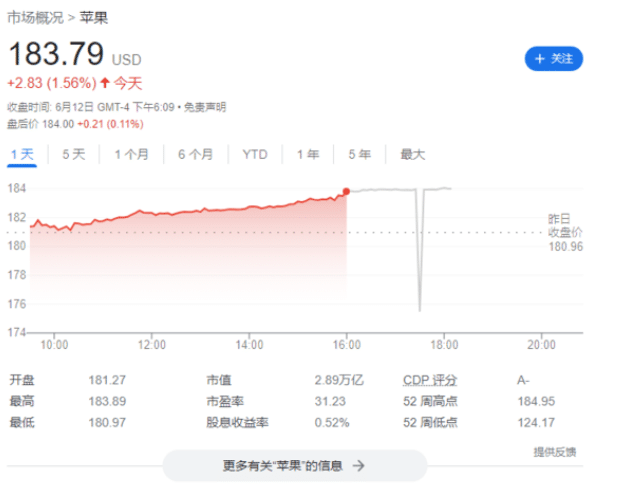Switch chart to YTD
620x484 pixels.
[255, 154]
